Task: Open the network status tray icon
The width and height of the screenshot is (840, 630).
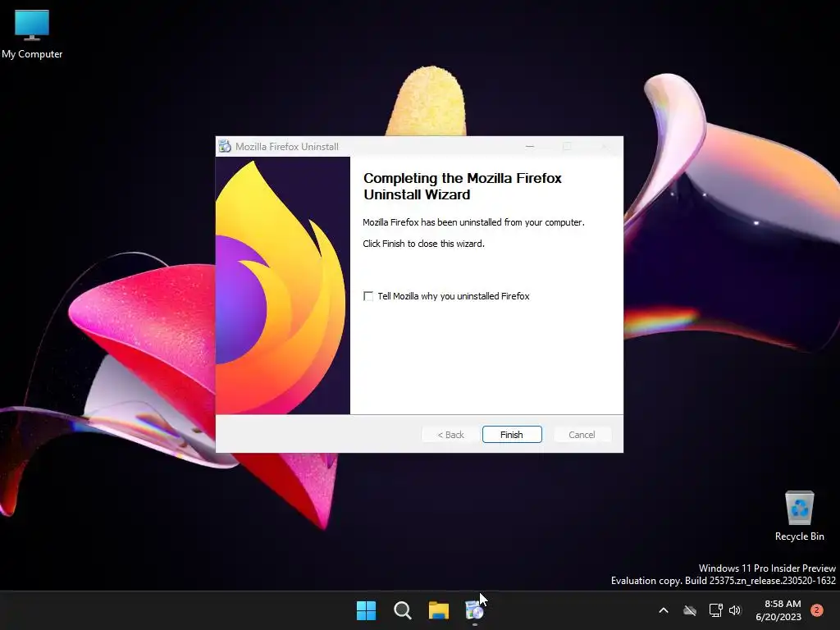Action: pos(715,610)
